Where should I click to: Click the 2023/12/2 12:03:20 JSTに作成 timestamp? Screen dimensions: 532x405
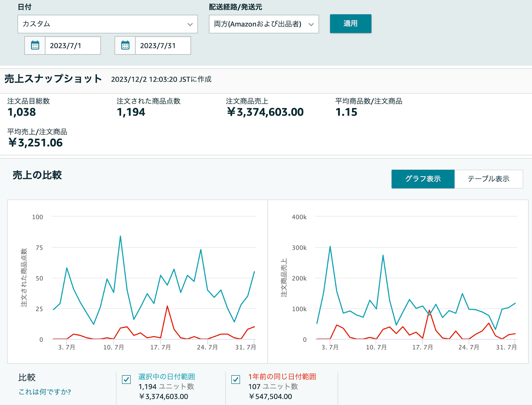pyautogui.click(x=161, y=79)
